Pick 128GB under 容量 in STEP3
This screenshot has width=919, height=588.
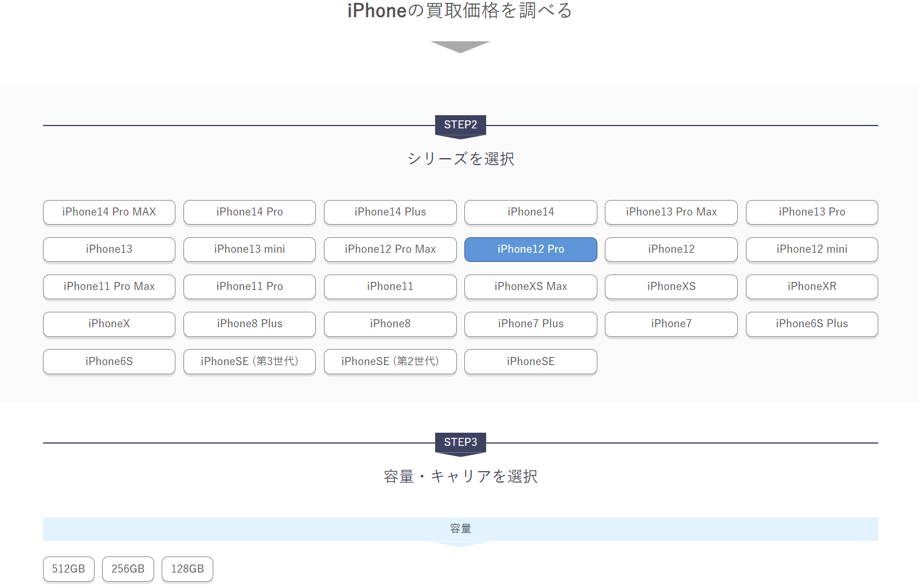pyautogui.click(x=187, y=569)
